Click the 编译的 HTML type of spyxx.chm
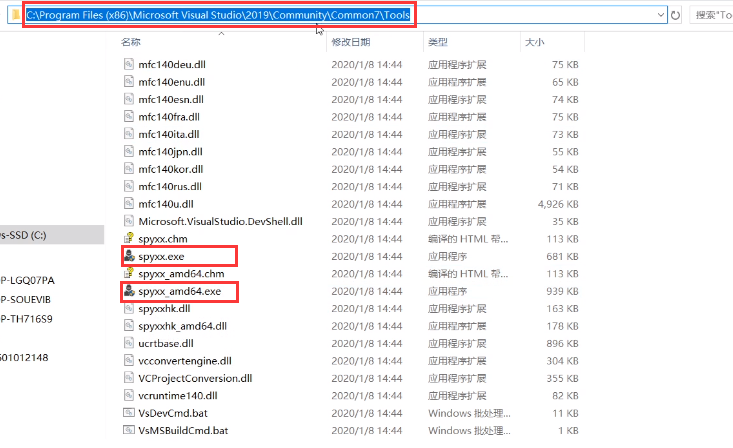This screenshot has width=733, height=448. pos(468,239)
